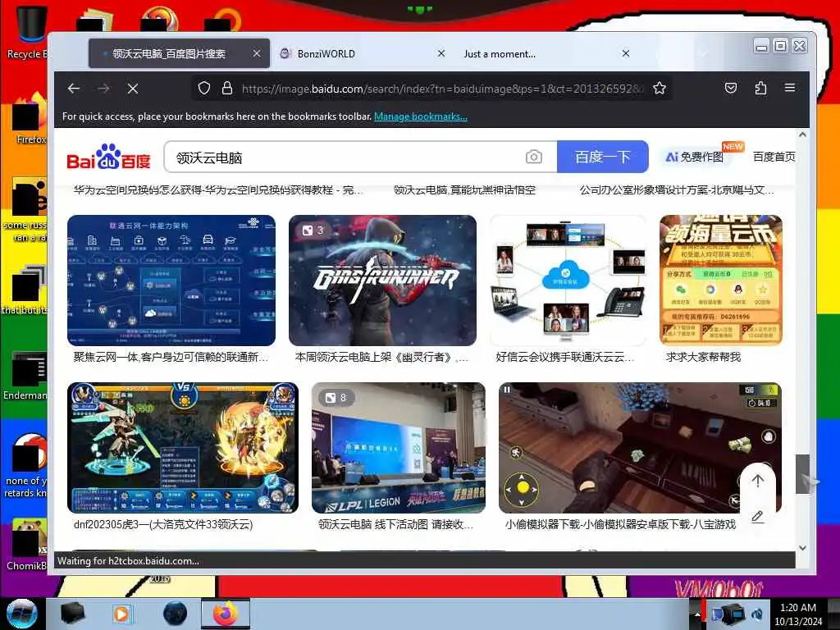Click the black box taskbar icon
The image size is (840, 630).
(73, 614)
